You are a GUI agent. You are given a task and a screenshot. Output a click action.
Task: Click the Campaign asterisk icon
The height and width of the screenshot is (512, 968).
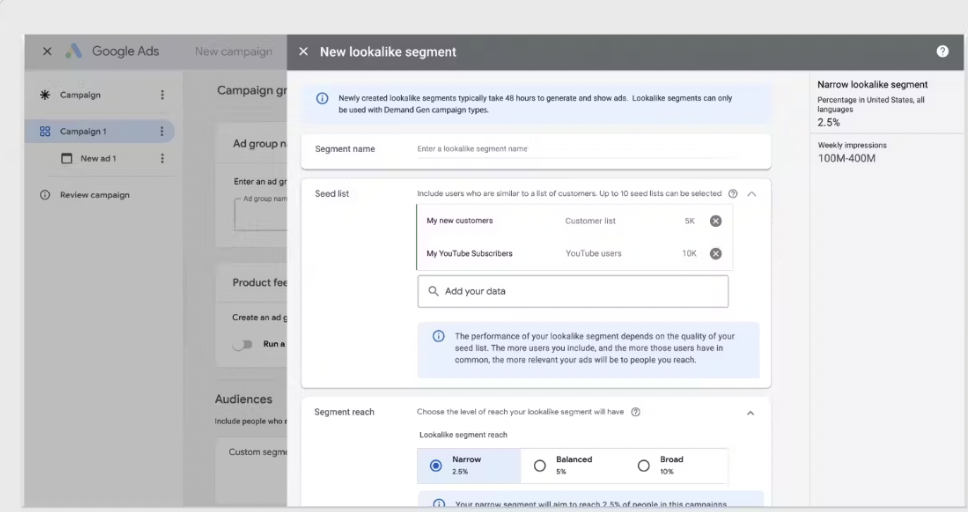(x=45, y=95)
